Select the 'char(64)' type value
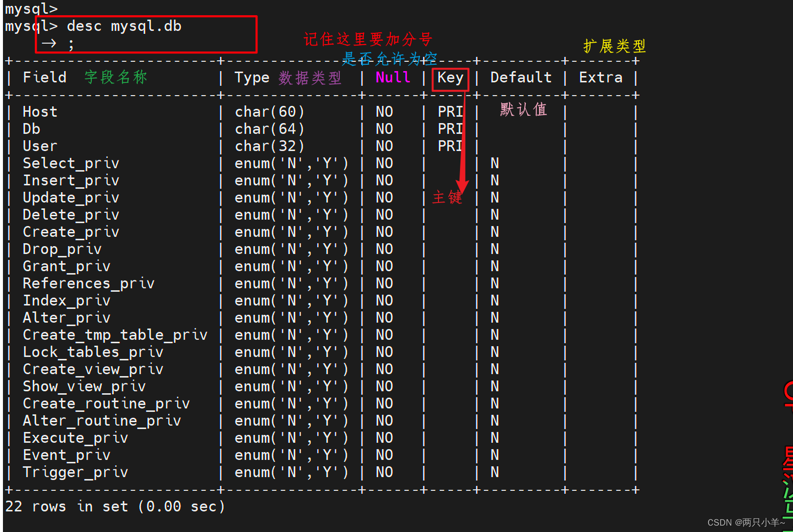This screenshot has width=793, height=532. pos(270,129)
